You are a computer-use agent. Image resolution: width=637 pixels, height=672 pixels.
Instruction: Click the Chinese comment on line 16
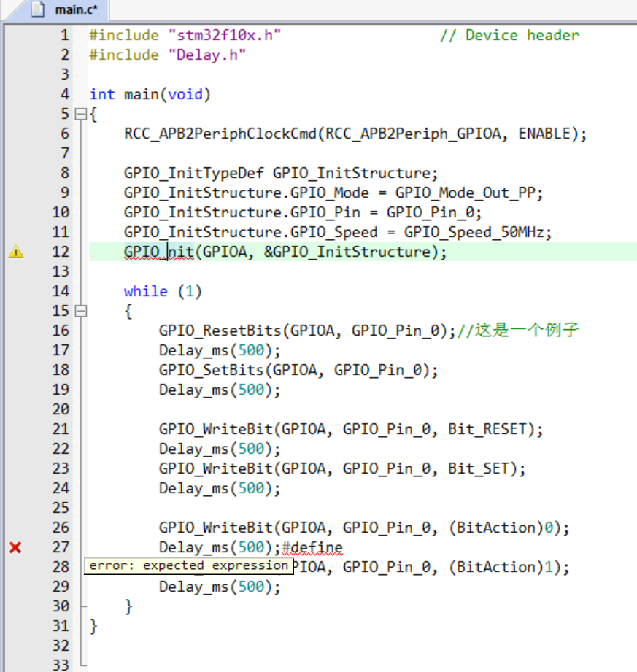point(518,330)
